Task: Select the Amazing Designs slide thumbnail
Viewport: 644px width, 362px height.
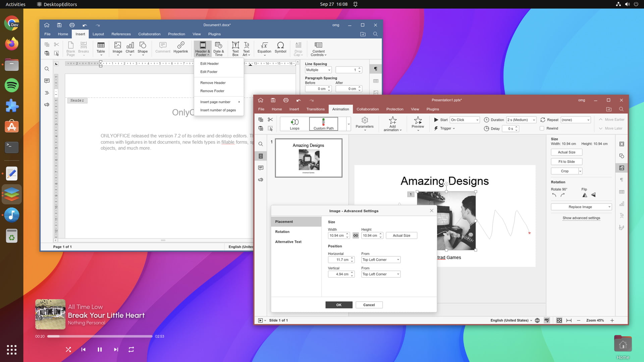Action: tap(308, 158)
